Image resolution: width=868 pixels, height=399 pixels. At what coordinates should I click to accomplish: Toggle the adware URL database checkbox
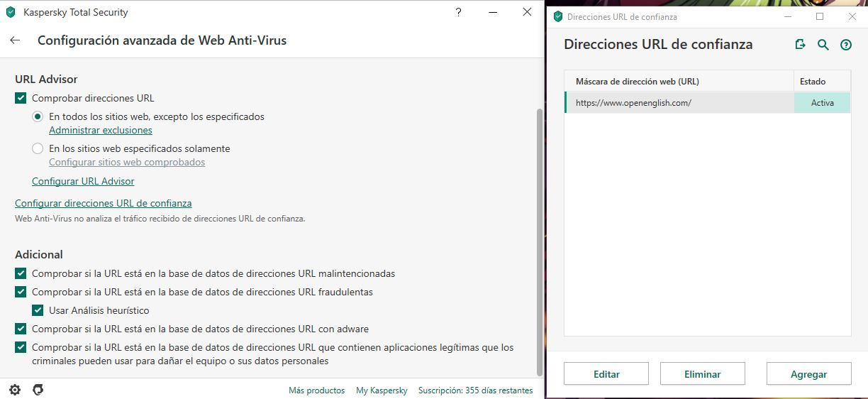coord(21,329)
